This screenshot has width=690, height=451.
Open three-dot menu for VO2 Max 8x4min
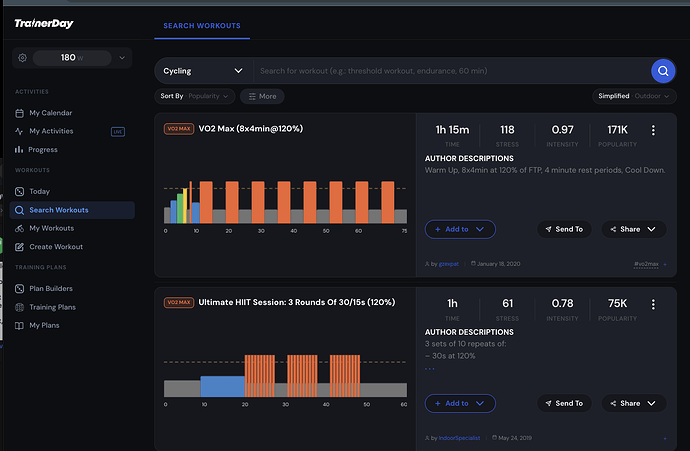[x=653, y=130]
